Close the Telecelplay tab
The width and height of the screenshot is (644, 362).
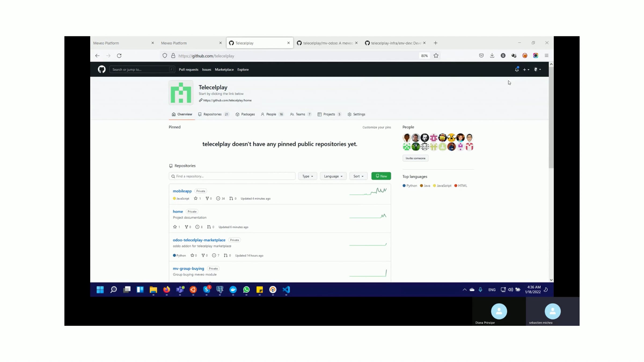[288, 43]
